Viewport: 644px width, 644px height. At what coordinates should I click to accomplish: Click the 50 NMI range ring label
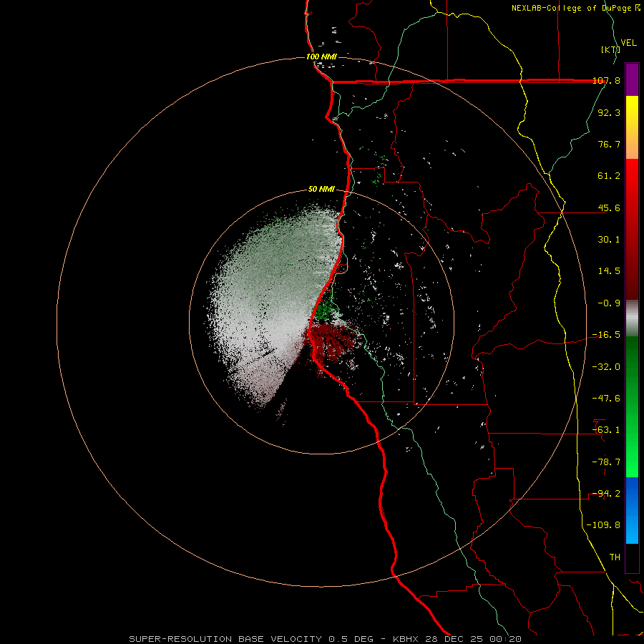pos(321,190)
